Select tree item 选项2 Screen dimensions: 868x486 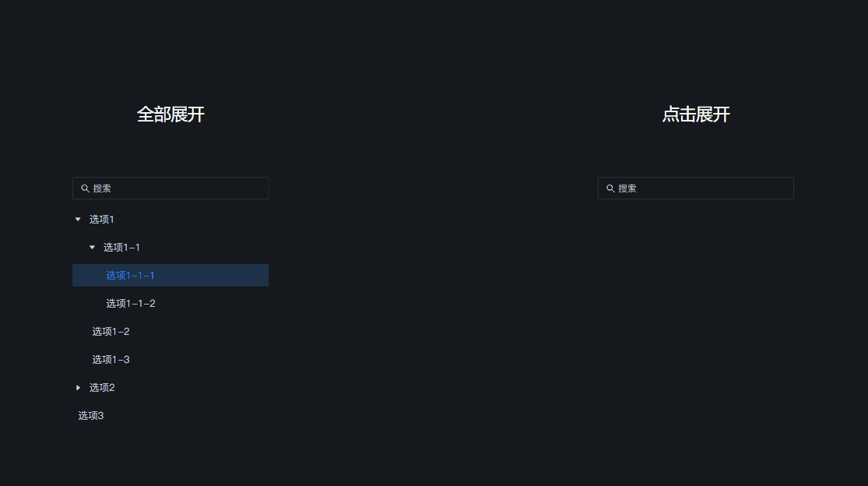coord(101,387)
